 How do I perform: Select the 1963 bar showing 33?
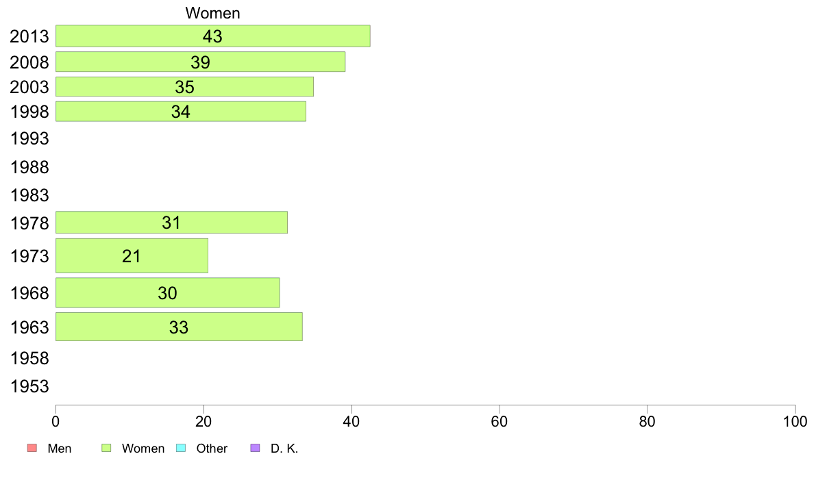pyautogui.click(x=179, y=327)
